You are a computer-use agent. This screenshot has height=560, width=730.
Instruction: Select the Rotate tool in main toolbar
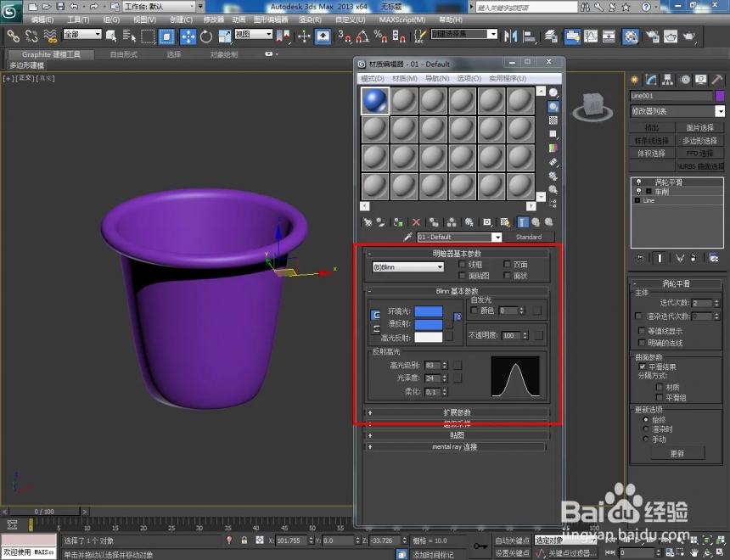(205, 36)
